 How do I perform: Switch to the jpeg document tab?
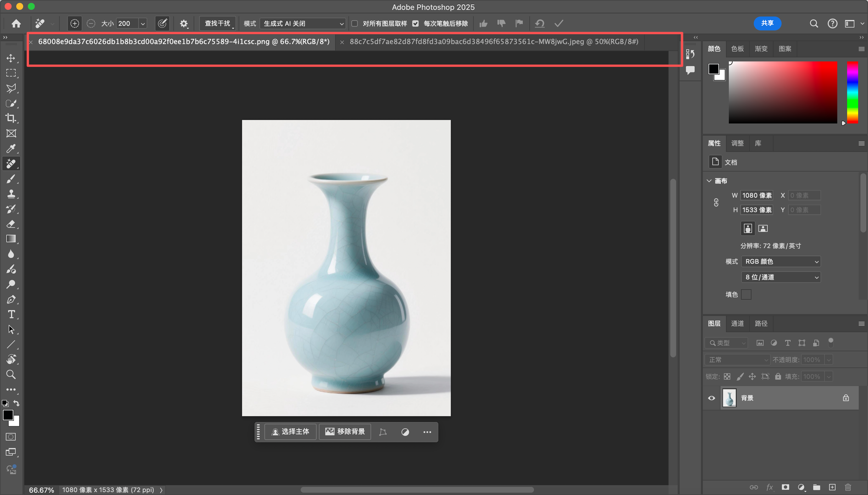click(x=494, y=42)
